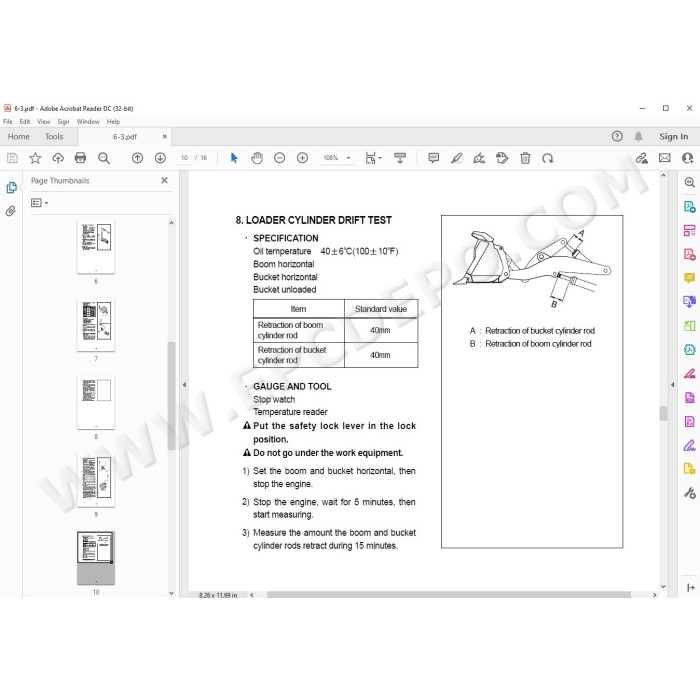Select the Highlight text tool

456,158
